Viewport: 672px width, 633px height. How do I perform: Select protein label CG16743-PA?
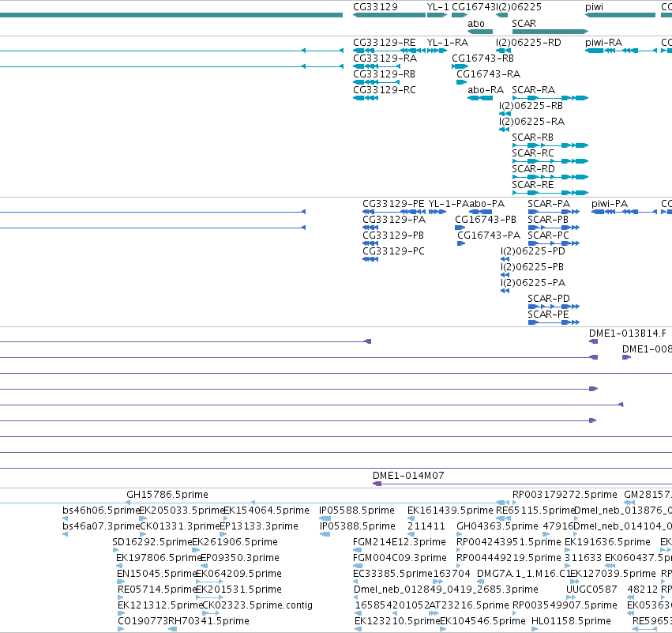tap(489, 235)
